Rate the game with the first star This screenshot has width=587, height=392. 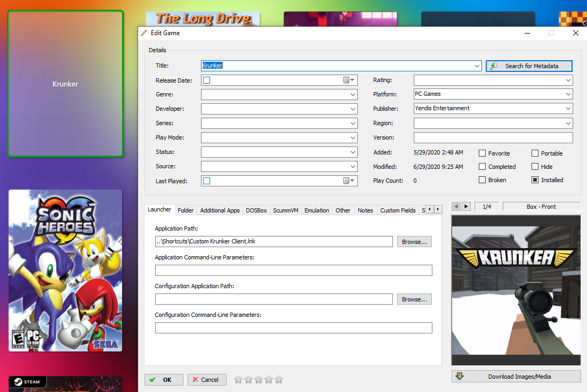pyautogui.click(x=238, y=380)
